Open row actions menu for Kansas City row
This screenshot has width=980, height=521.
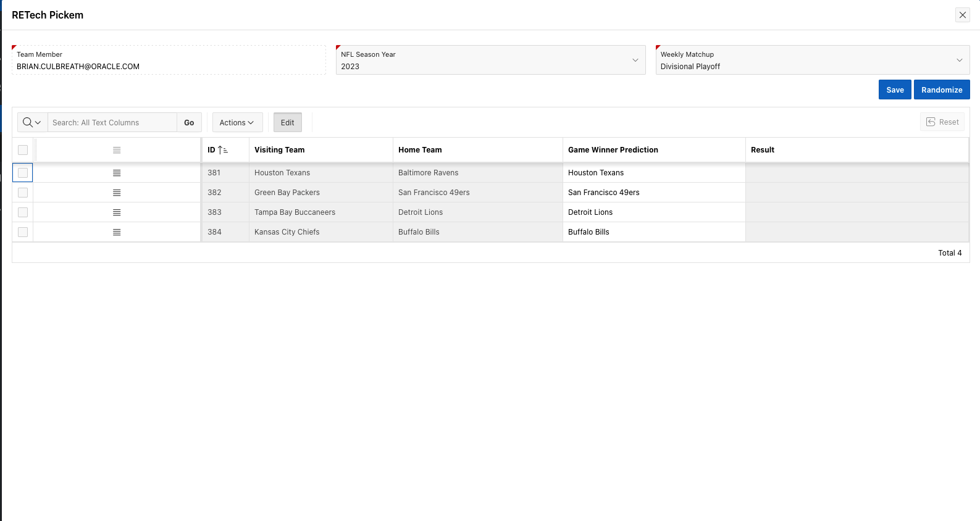click(x=117, y=232)
